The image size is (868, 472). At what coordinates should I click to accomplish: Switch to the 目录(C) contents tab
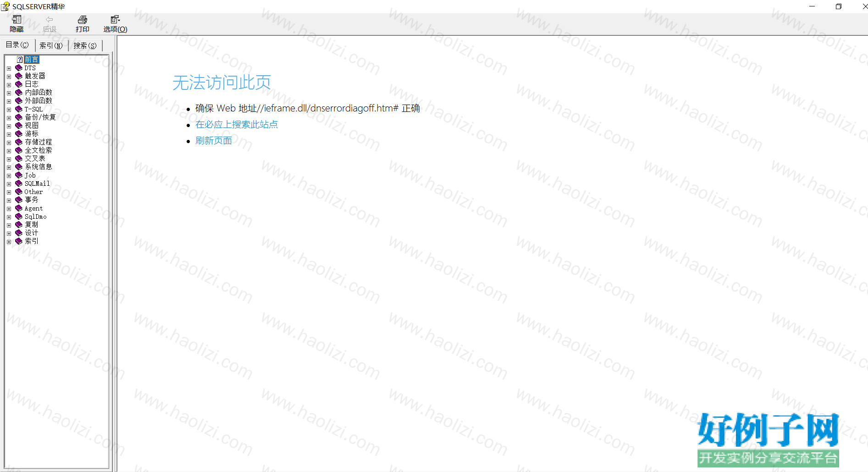(x=17, y=45)
